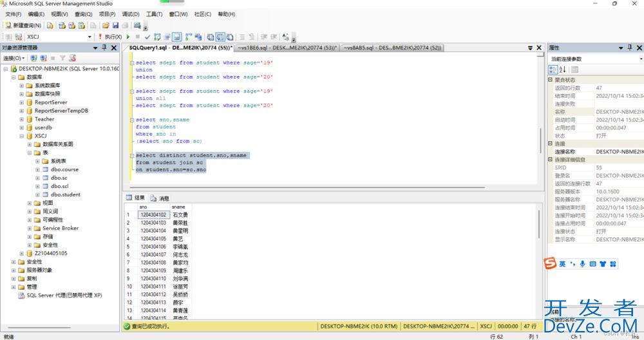644x340 pixels.
Task: Collapse the DESKTOP-NBME2IK server node
Action: coord(6,69)
